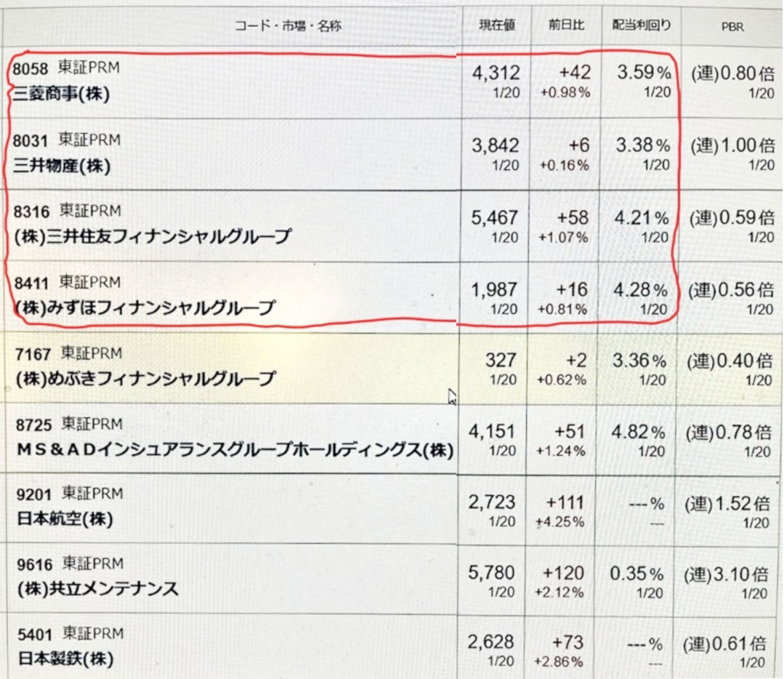Open みずほフィナンシャルグループ details
This screenshot has height=679, width=784.
click(x=145, y=308)
